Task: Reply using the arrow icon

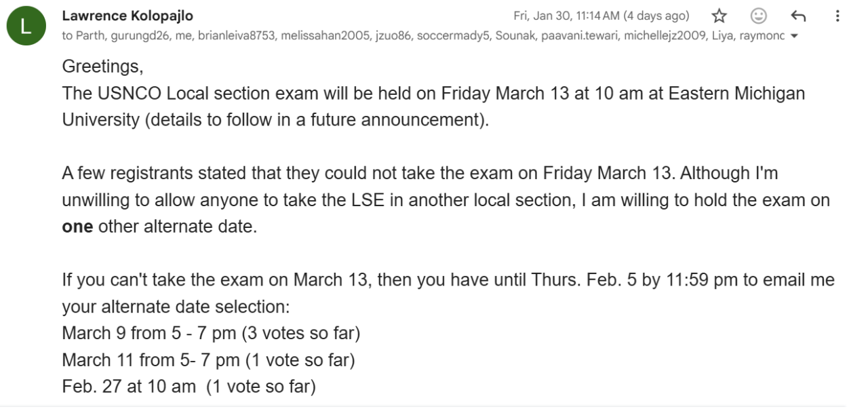Action: (x=797, y=16)
